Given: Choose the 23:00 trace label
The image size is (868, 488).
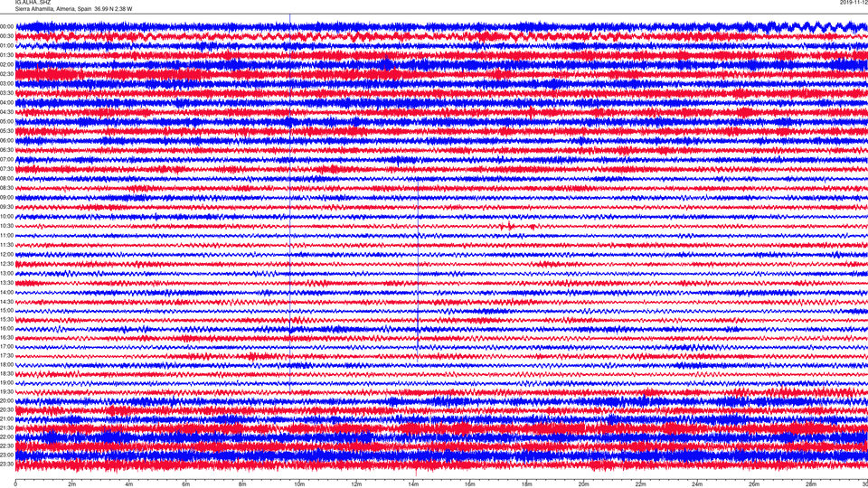Looking at the screenshot, I should pos(7,455).
